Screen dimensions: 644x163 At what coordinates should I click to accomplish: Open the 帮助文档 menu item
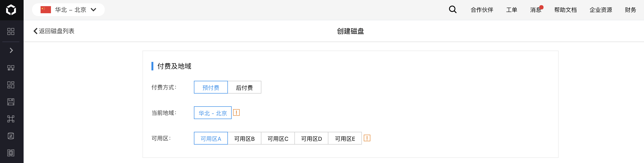click(565, 10)
